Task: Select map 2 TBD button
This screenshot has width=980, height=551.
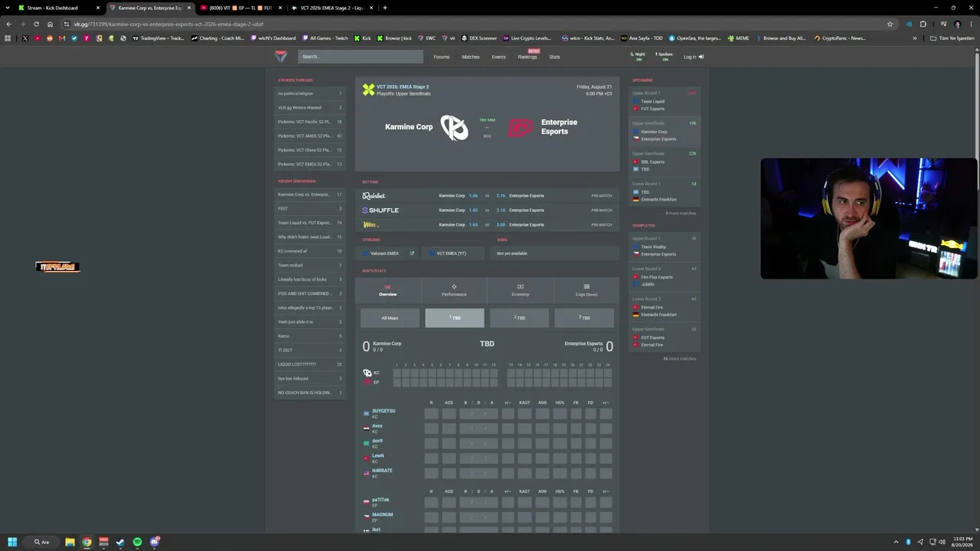Action: (x=519, y=318)
